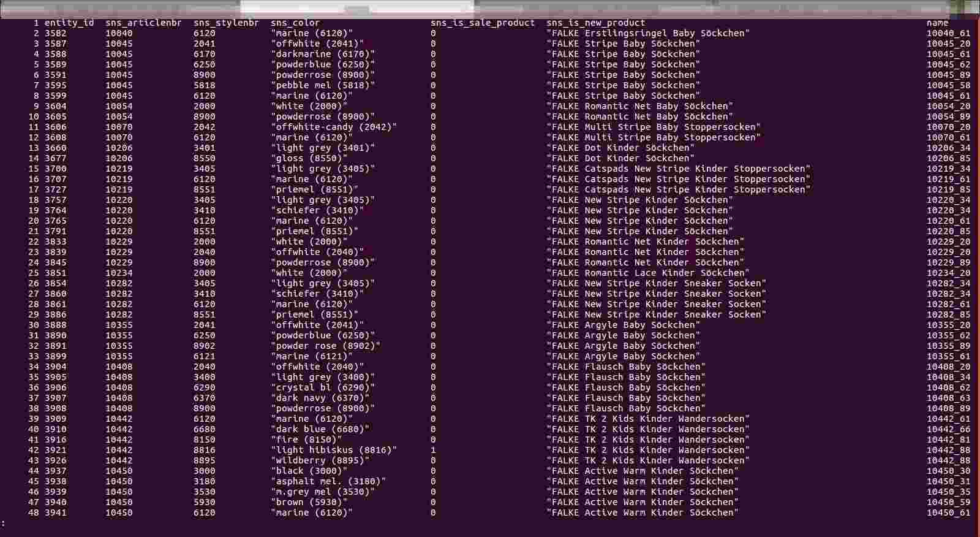Click the sns_articlenbr column header
This screenshot has width=980, height=537.
(143, 23)
